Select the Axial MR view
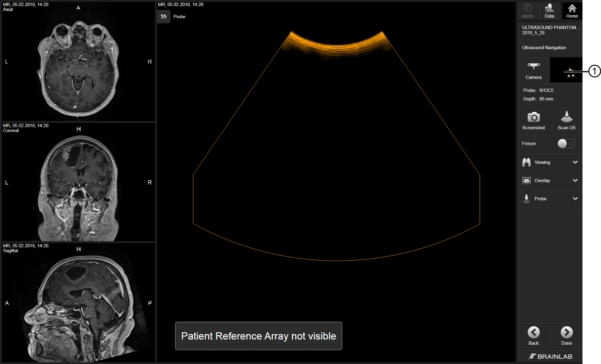The height and width of the screenshot is (364, 601). (x=79, y=61)
